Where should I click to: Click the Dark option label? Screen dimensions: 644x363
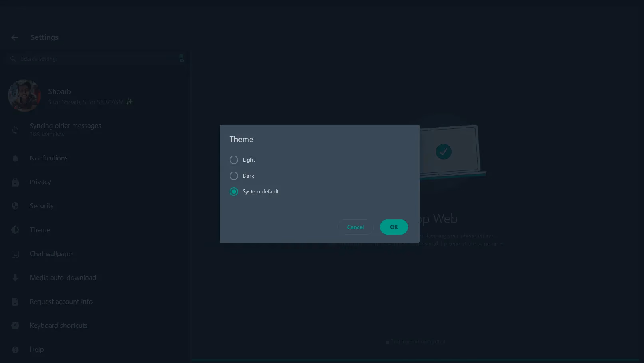[x=248, y=176]
